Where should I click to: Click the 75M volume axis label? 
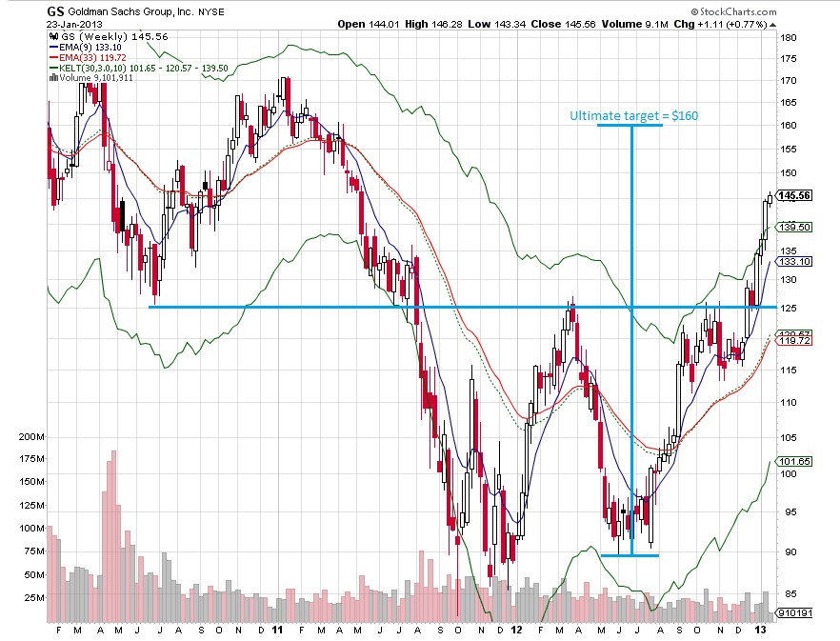34,551
